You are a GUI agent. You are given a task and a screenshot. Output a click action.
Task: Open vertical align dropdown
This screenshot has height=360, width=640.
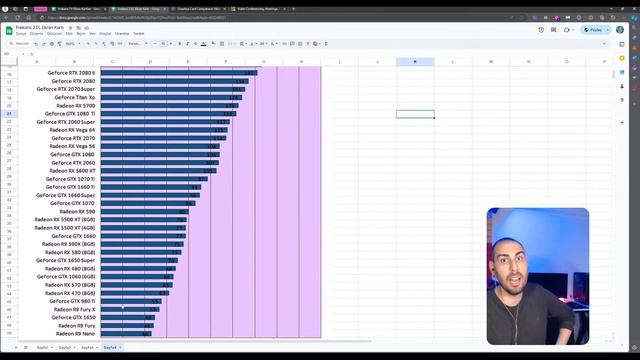(253, 44)
